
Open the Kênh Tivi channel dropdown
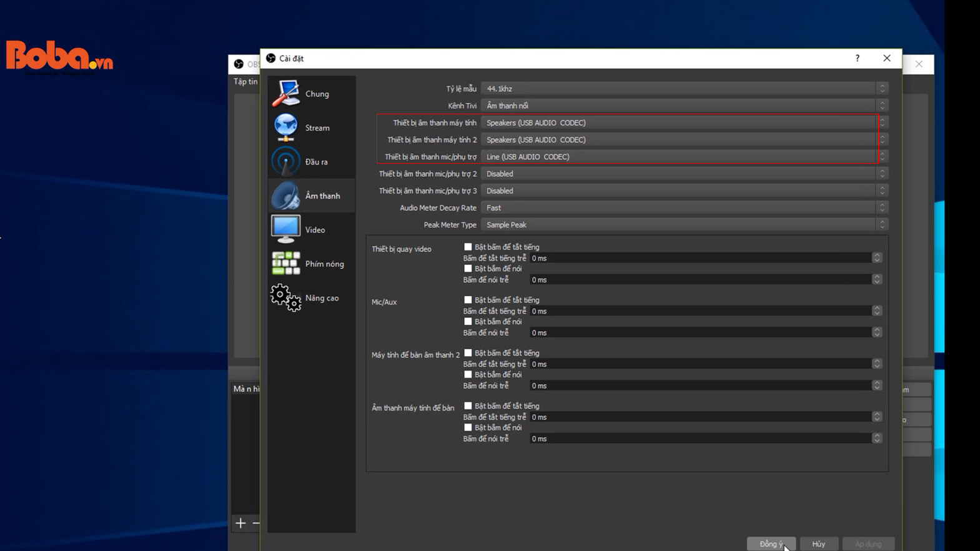click(x=683, y=106)
